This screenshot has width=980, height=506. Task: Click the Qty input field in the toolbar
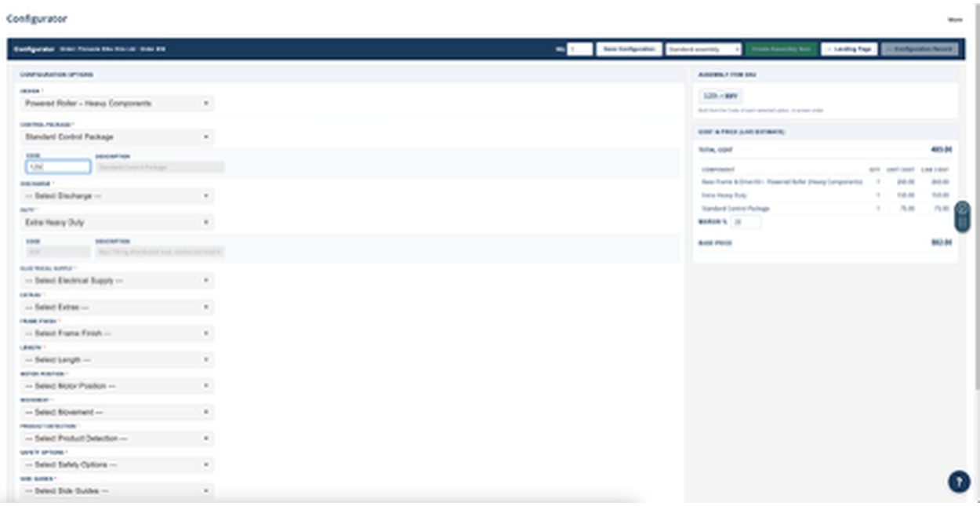579,49
